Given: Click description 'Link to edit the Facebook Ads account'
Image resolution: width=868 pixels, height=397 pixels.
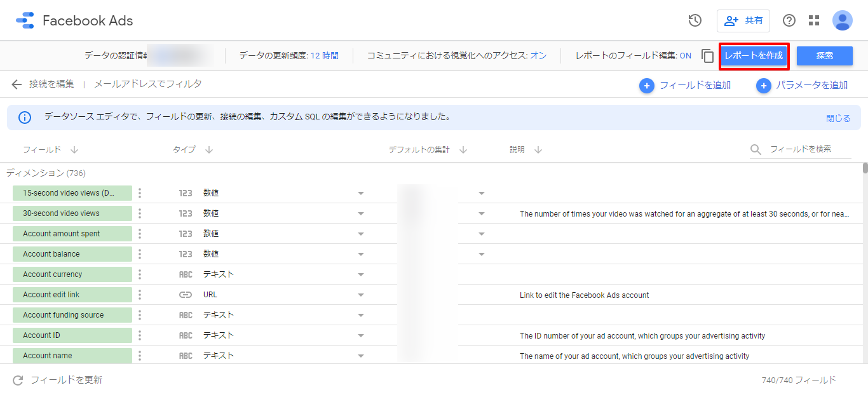Looking at the screenshot, I should pos(585,295).
